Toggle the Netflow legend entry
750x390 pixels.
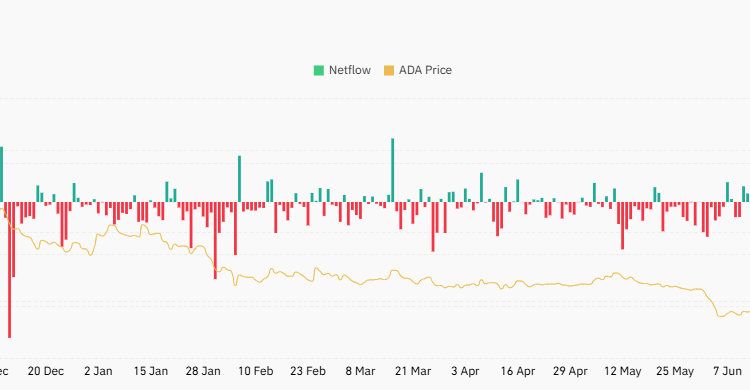point(342,70)
